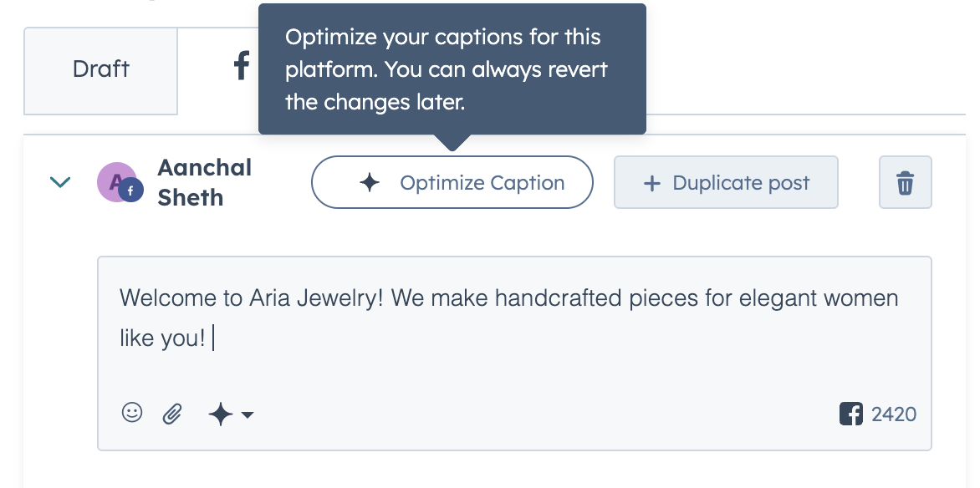The width and height of the screenshot is (980, 488).
Task: Expand the AI assistant dropdown caret
Action: [x=248, y=414]
